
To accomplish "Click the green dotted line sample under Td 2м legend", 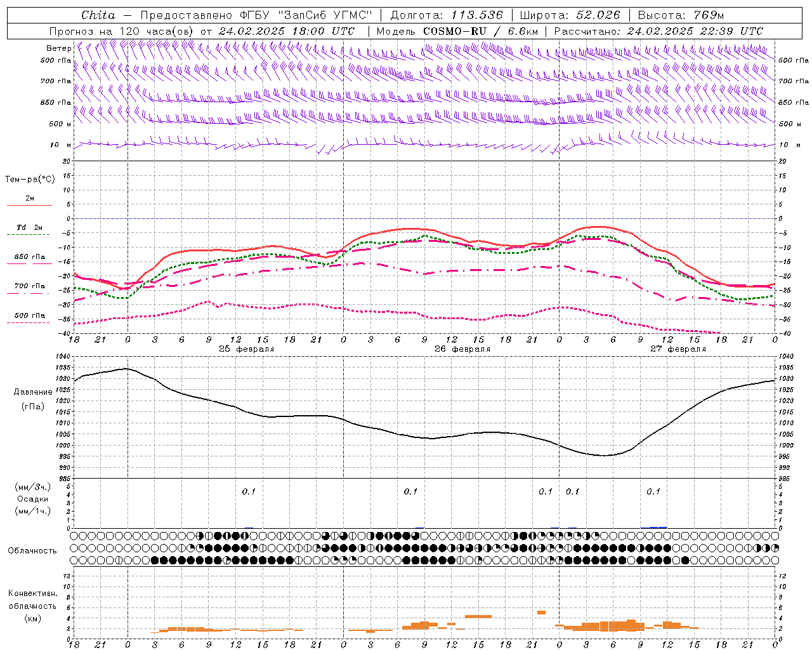I will pos(28,235).
